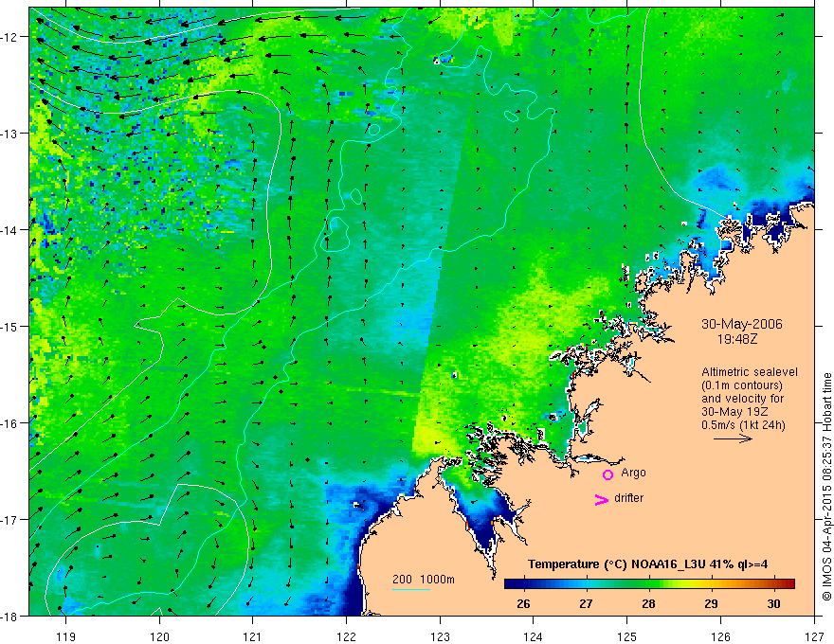The image size is (834, 644).
Task: Click the latitude axis label '-12'
Action: point(10,37)
